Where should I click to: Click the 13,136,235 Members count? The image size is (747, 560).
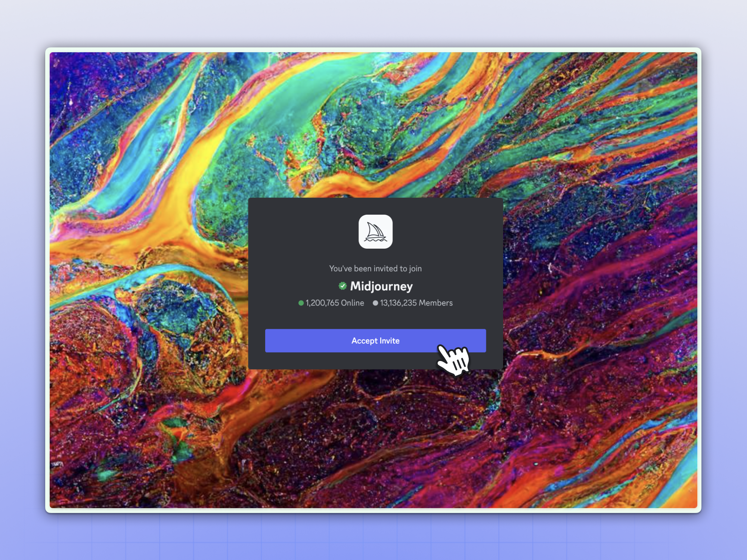click(416, 303)
